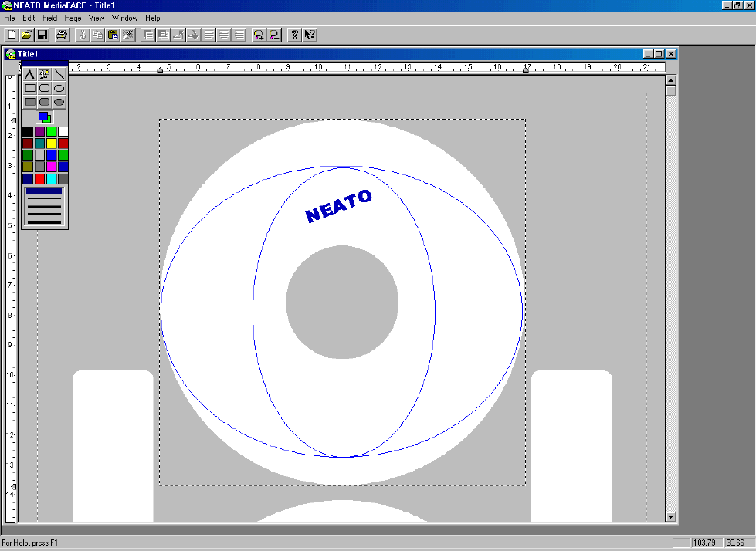The image size is (756, 551).
Task: Click the foreground/background color indicator
Action: pyautogui.click(x=45, y=117)
